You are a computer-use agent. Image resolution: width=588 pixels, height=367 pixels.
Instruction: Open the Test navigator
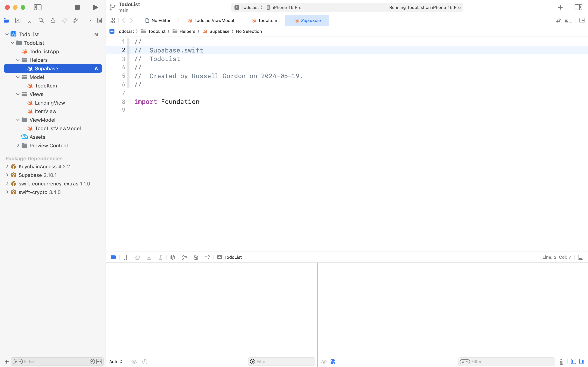(x=64, y=20)
